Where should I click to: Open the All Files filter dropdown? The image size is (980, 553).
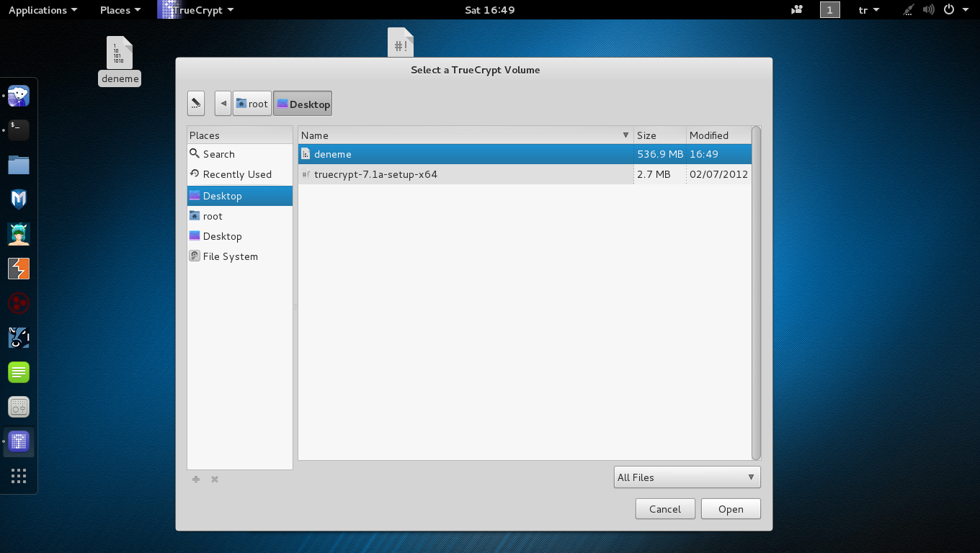tap(687, 477)
